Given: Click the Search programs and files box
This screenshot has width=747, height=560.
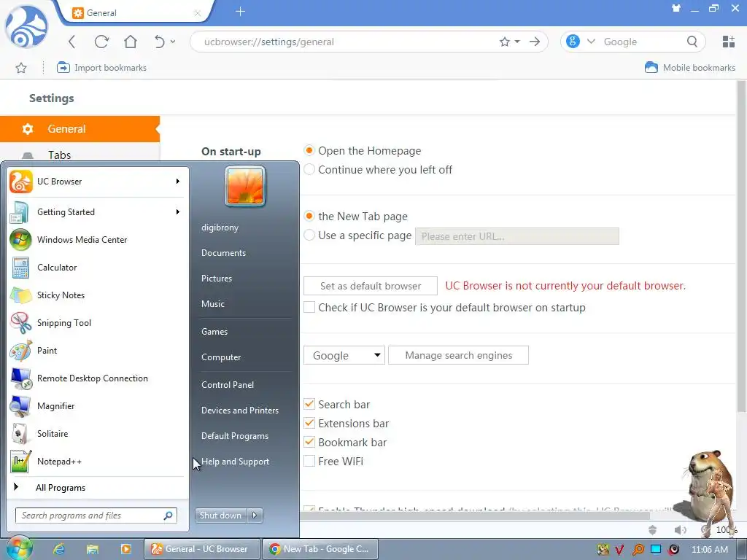Looking at the screenshot, I should [x=96, y=516].
